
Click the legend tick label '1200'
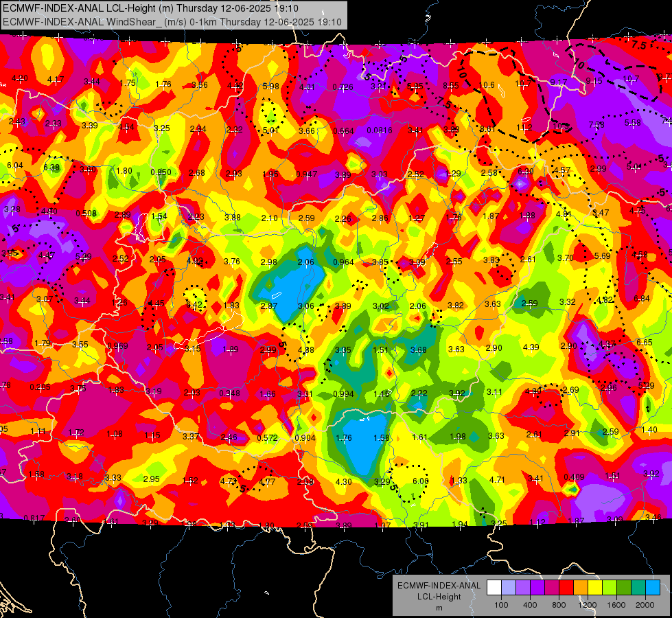pos(587,605)
